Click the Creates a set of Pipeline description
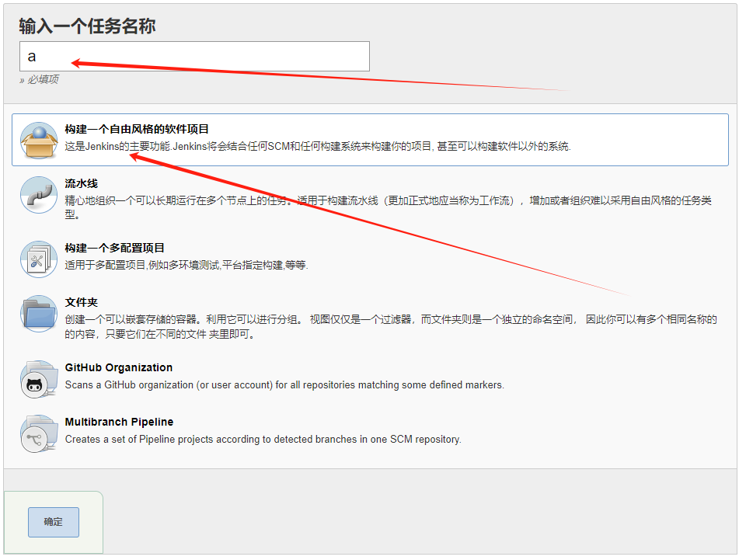 coord(263,440)
